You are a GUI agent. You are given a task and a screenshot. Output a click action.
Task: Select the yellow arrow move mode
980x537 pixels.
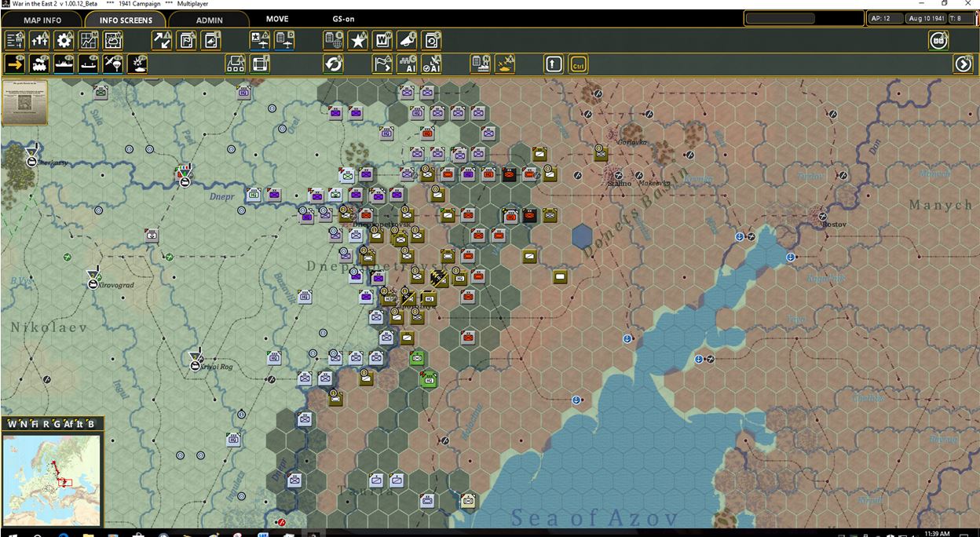tap(15, 64)
